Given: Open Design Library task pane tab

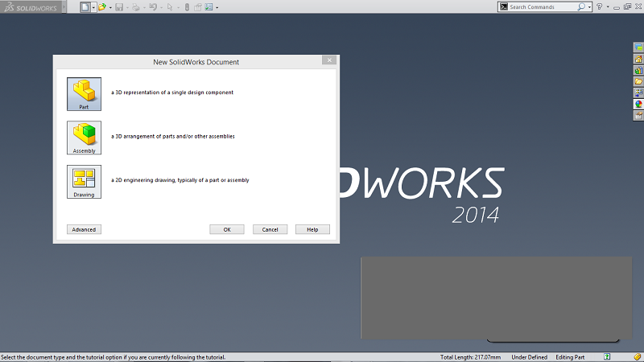Looking at the screenshot, I should tap(638, 70).
